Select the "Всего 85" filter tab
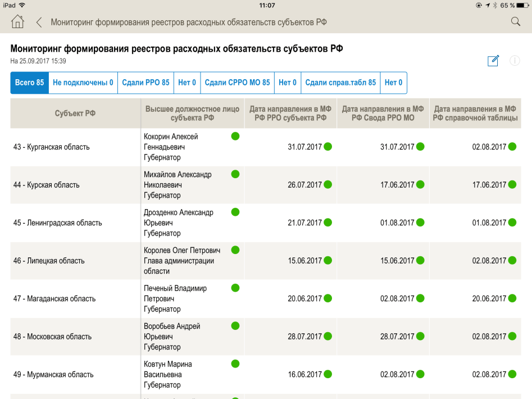The image size is (532, 399). (30, 83)
